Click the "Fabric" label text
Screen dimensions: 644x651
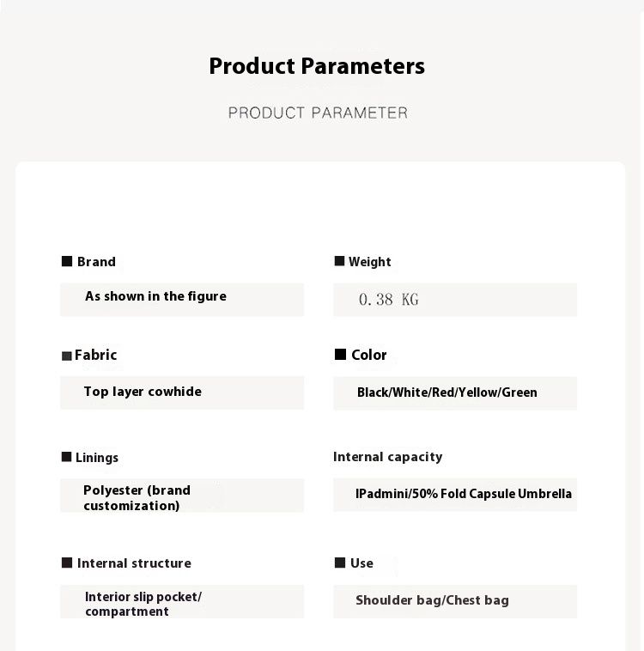click(95, 355)
